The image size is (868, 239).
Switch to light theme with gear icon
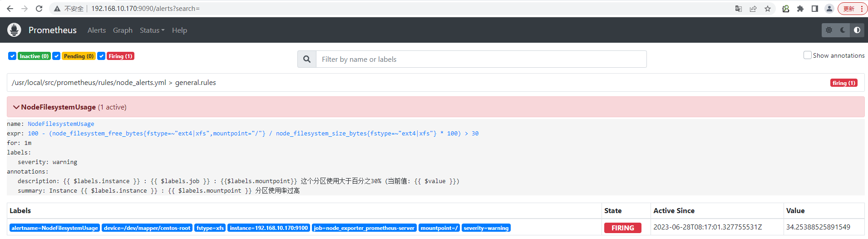[x=829, y=30]
